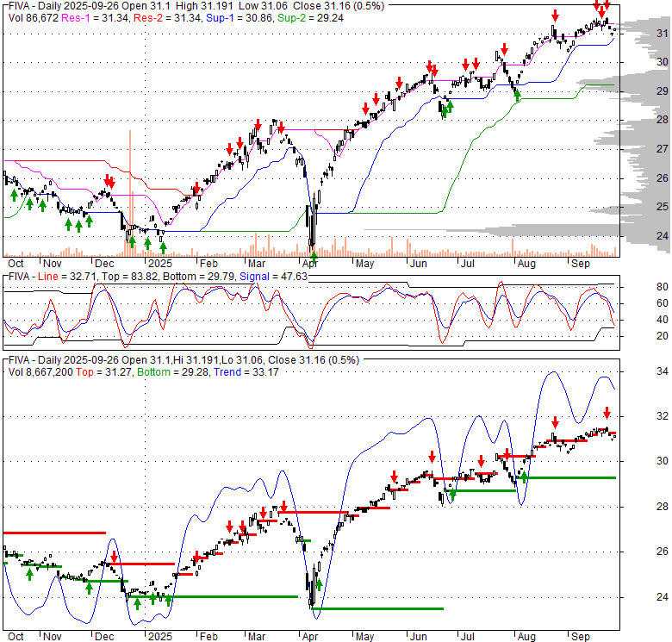This screenshot has height=642, width=672.
Task: Click the green buy arrow in August, bottom chart
Action: coord(524,477)
